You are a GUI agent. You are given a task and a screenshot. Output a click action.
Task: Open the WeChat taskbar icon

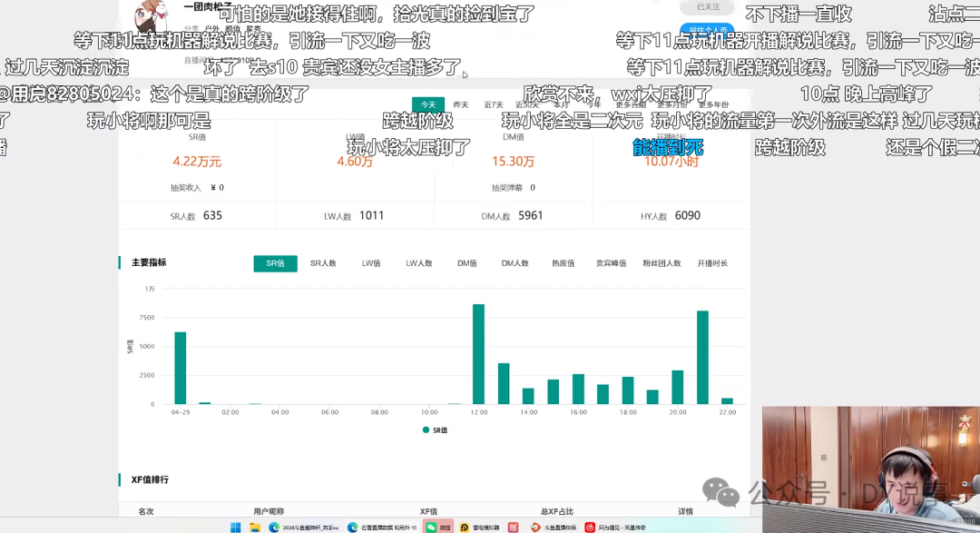(438, 528)
